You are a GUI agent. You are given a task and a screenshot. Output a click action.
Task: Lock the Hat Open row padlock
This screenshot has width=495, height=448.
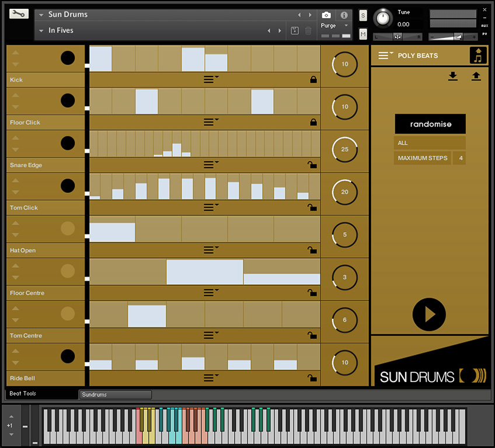coord(312,250)
